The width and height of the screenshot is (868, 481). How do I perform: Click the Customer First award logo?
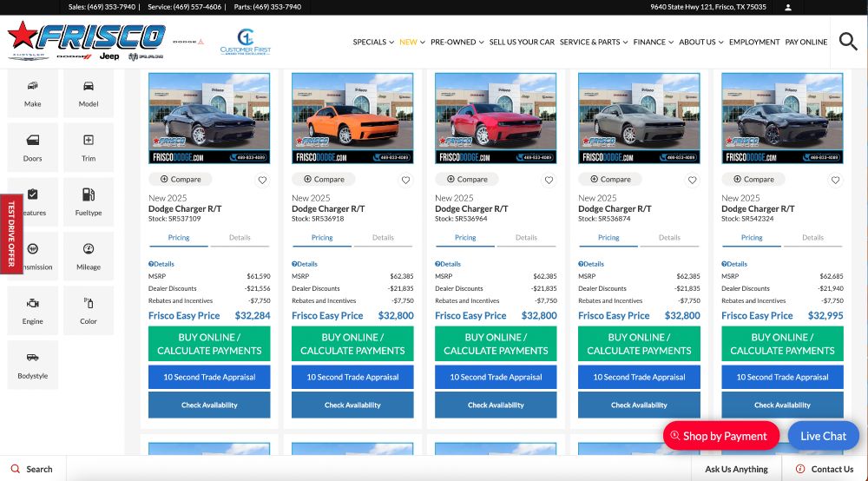[x=246, y=42]
